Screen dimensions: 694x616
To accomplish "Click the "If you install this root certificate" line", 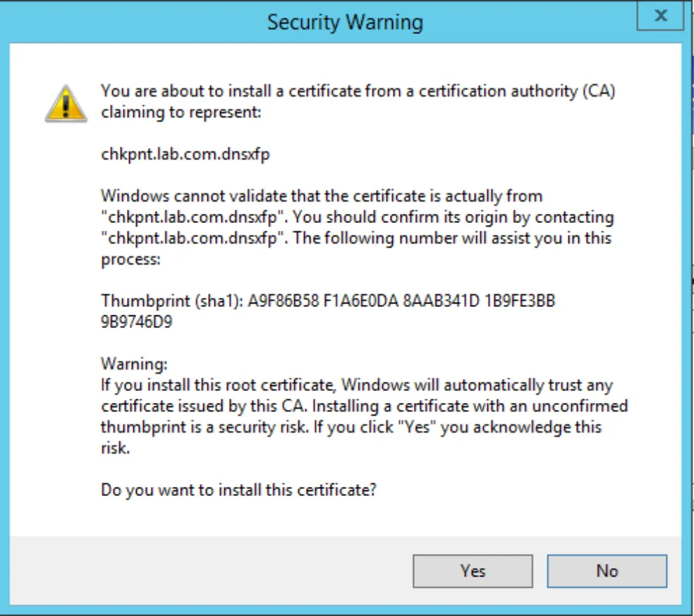I will click(357, 385).
